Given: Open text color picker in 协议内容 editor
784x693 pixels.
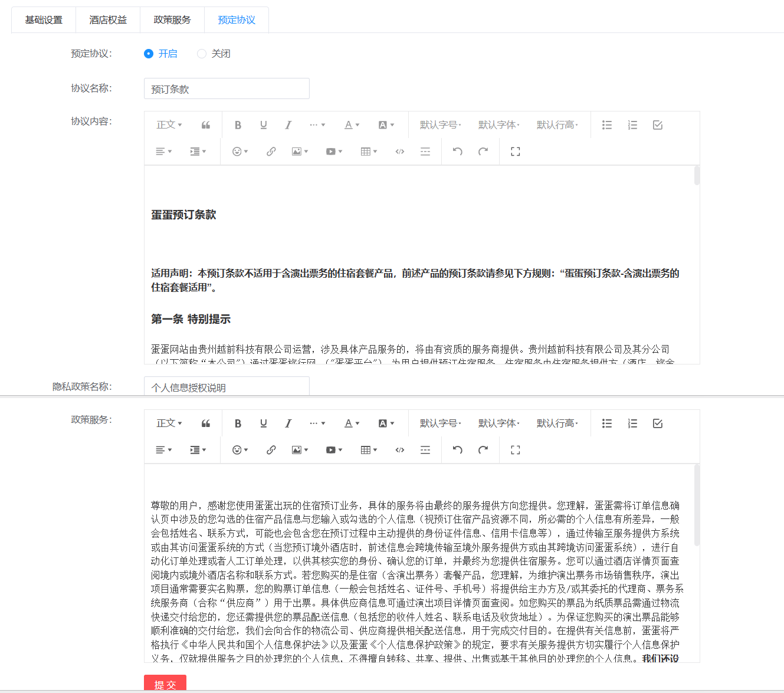Looking at the screenshot, I should click(x=352, y=125).
